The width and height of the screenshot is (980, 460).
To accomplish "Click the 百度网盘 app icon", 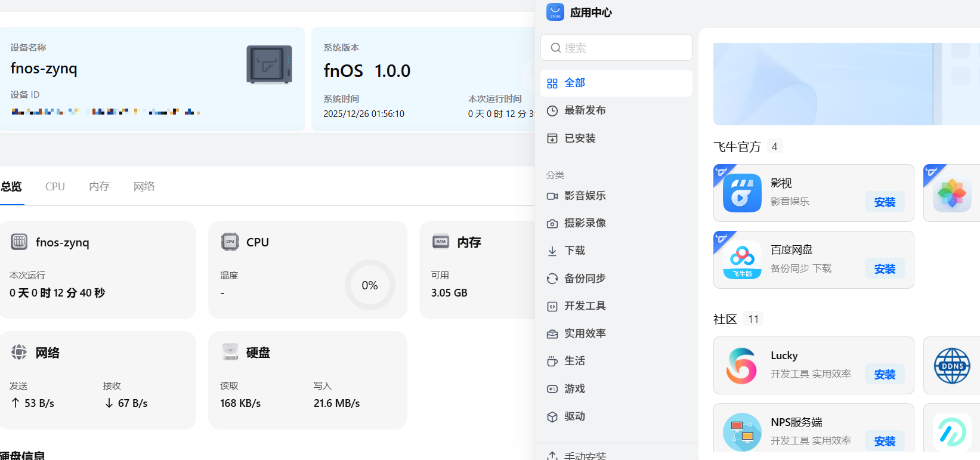I will tap(742, 260).
